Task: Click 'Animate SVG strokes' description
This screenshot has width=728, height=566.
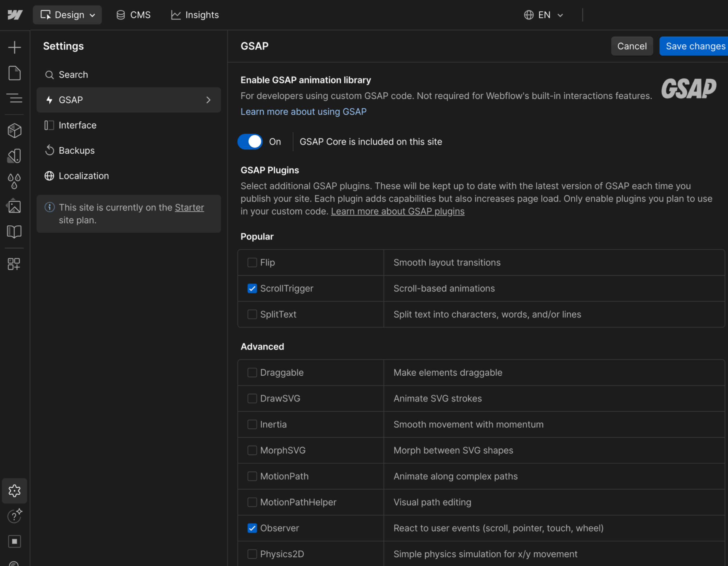Action: [x=437, y=398]
